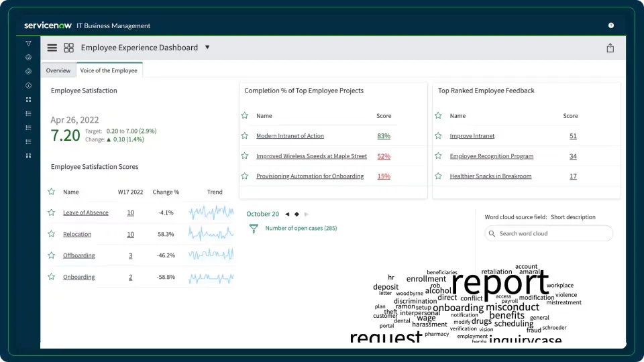Toggle the star for Leave of Absence

point(51,213)
